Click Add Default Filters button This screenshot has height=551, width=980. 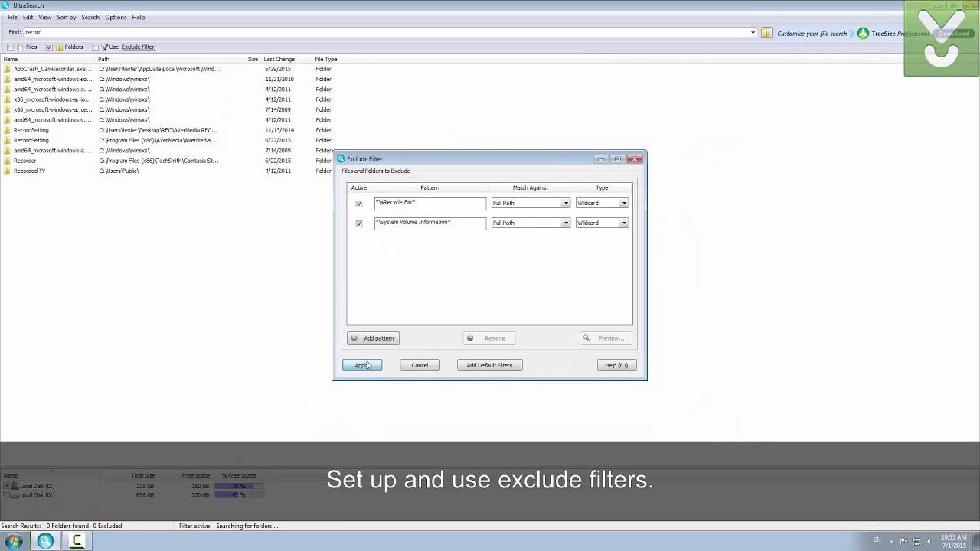coord(489,366)
